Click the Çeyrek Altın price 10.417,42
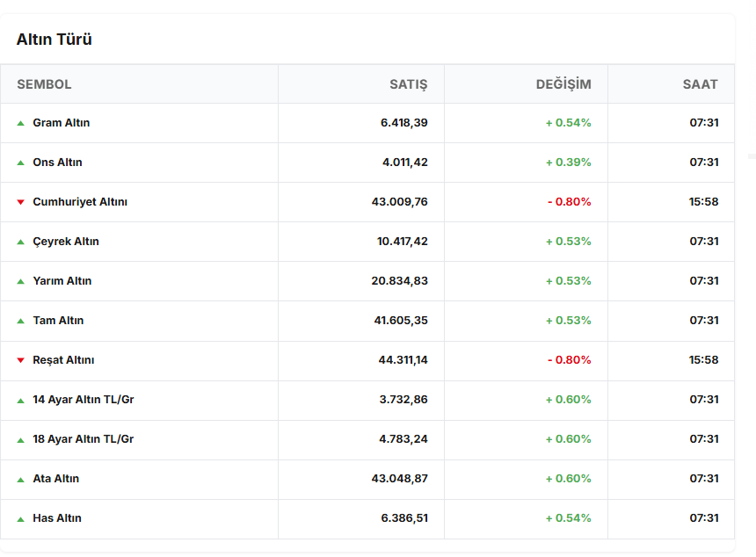The image size is (756, 557). coord(402,242)
